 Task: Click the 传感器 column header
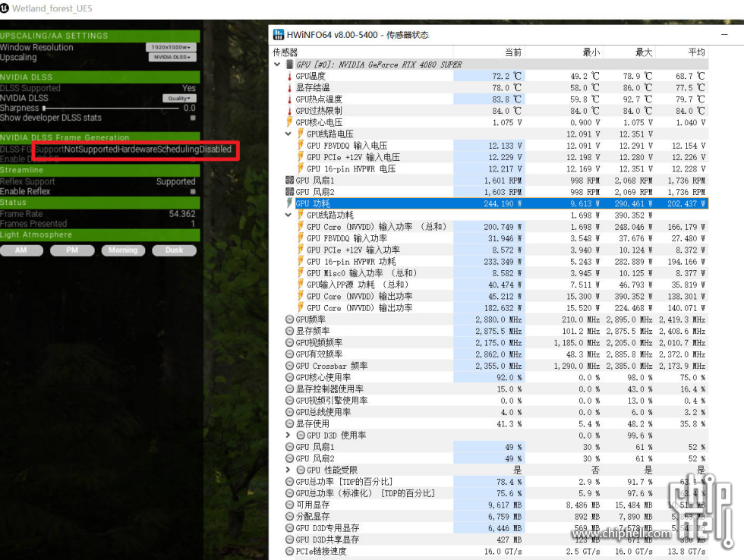tap(362, 52)
